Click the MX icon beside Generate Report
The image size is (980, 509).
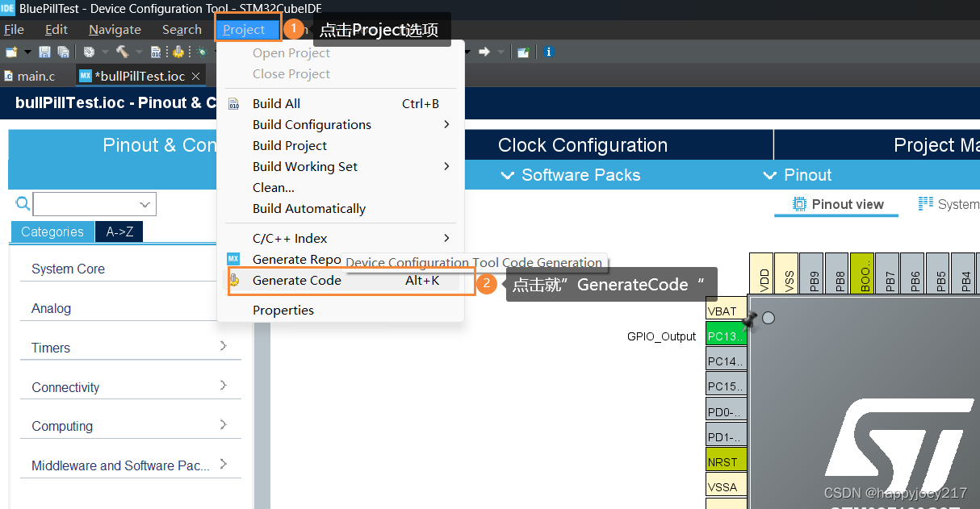click(233, 259)
